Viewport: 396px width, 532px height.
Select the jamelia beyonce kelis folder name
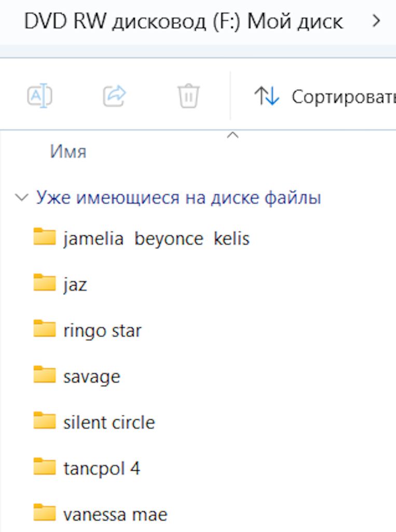click(156, 239)
